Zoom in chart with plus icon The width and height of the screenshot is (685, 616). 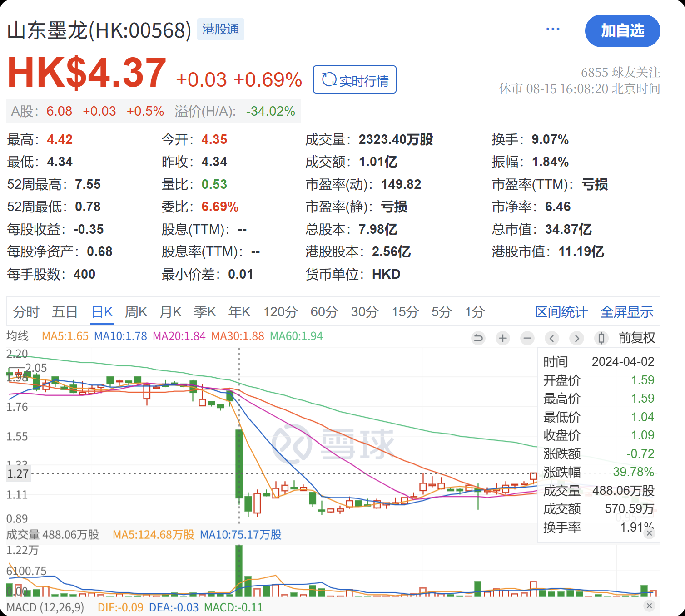[503, 338]
